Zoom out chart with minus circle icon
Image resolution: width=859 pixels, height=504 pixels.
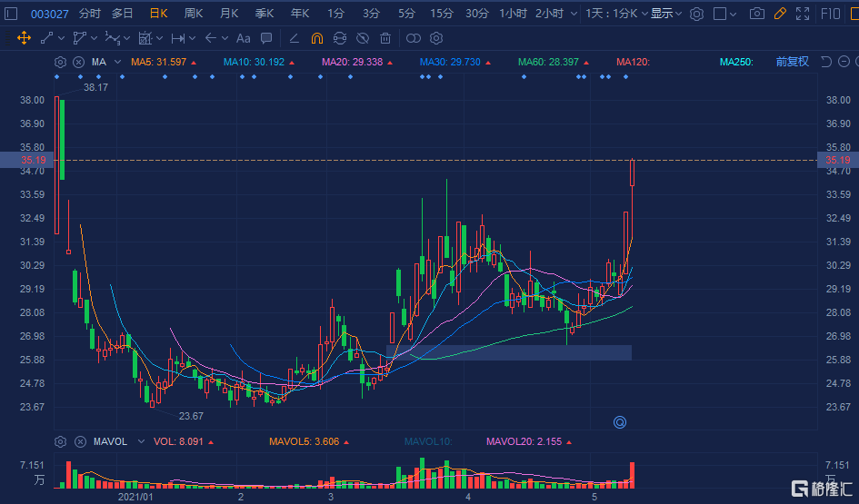(844, 61)
